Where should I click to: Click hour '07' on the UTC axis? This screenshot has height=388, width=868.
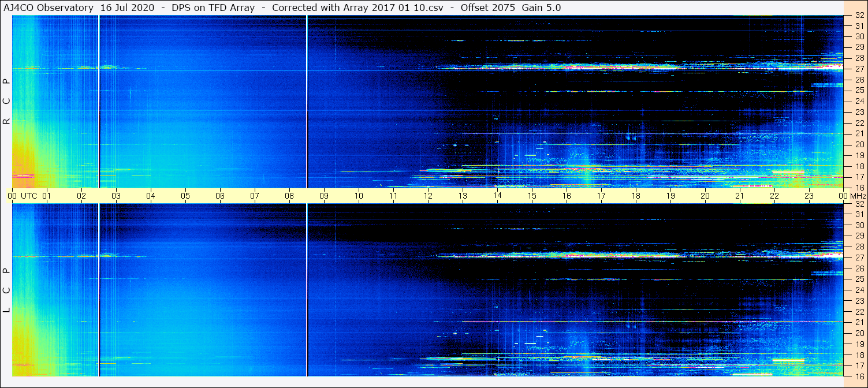255,196
